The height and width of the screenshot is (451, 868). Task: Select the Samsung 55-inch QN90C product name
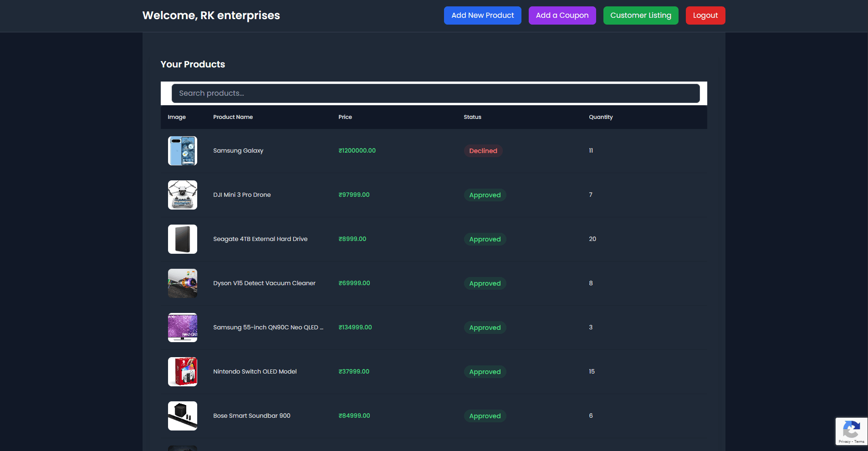point(268,327)
